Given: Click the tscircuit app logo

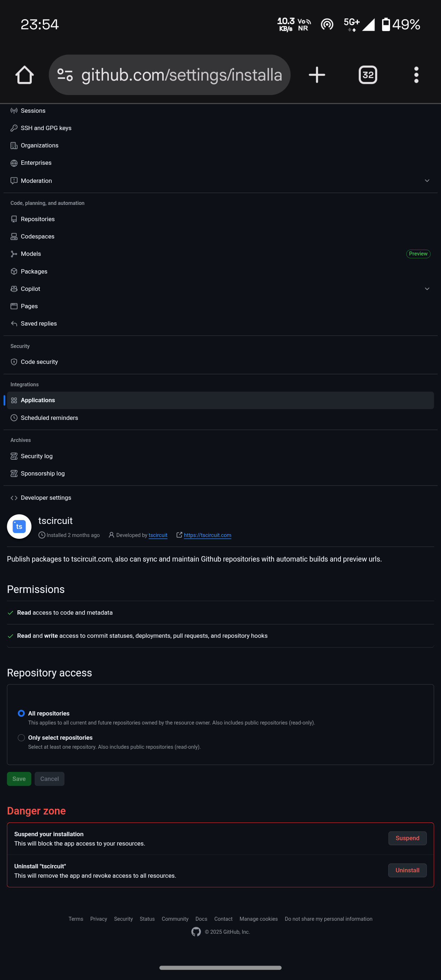Looking at the screenshot, I should pos(20,526).
